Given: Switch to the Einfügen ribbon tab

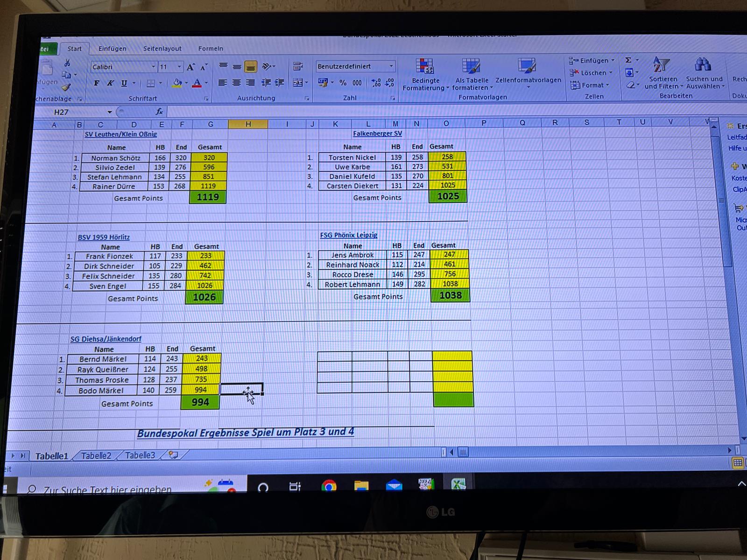Looking at the screenshot, I should [112, 49].
